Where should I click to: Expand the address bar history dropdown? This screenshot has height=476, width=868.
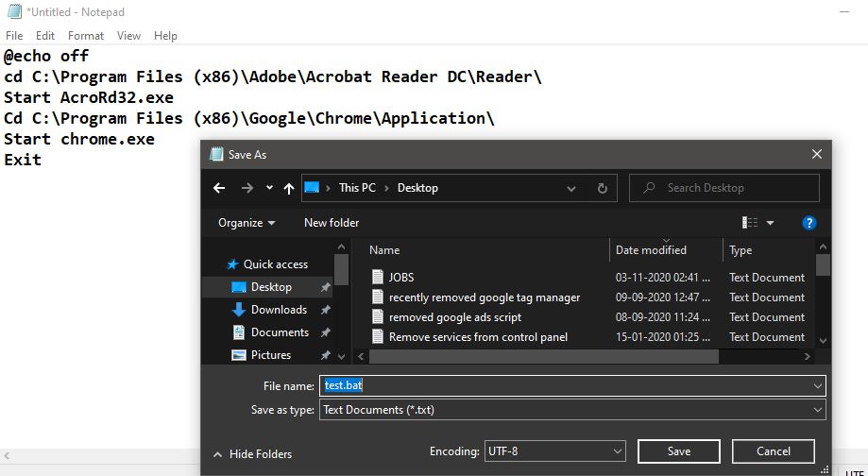(x=570, y=189)
